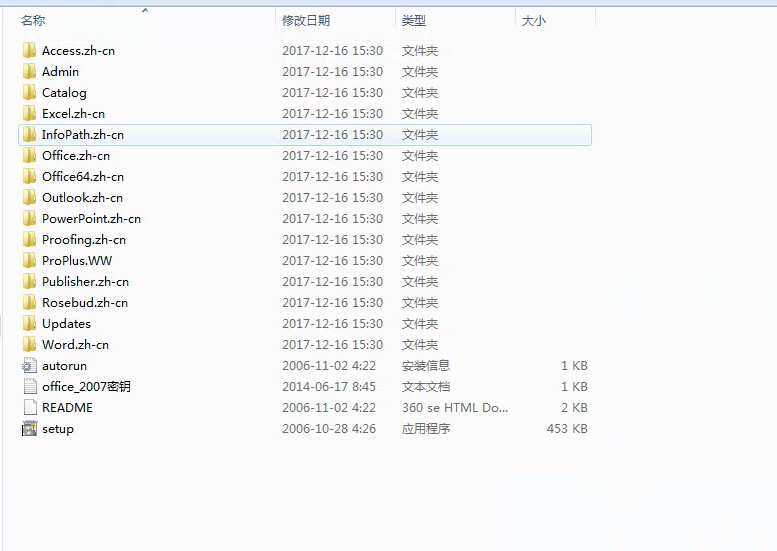Click the office_2007密钥 row 1 KB size
This screenshot has width=777, height=551.
point(574,386)
